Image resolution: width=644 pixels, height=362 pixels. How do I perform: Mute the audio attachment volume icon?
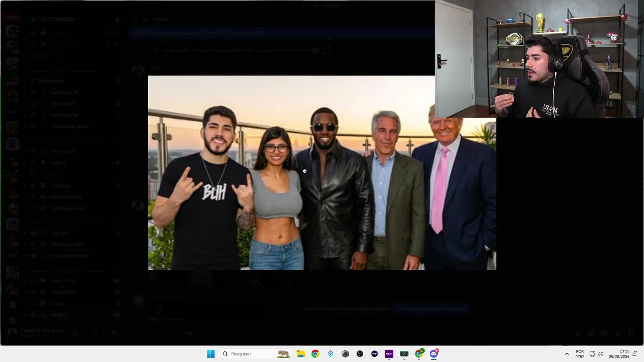point(315,50)
